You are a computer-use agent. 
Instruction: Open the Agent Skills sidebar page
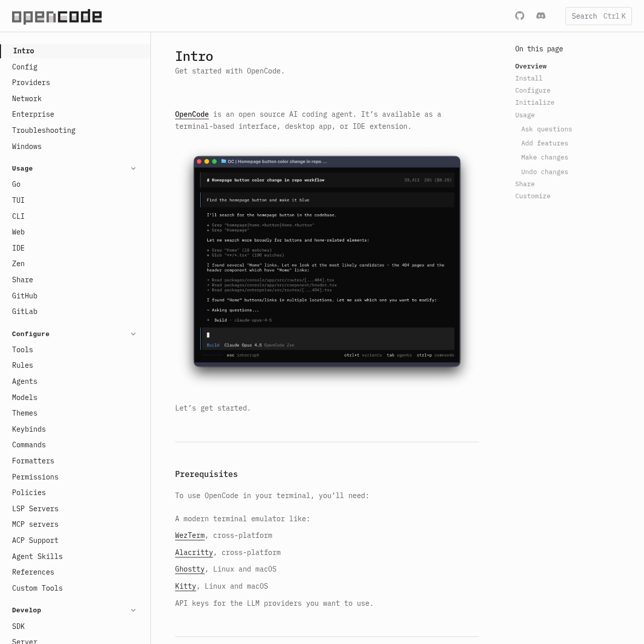click(37, 556)
